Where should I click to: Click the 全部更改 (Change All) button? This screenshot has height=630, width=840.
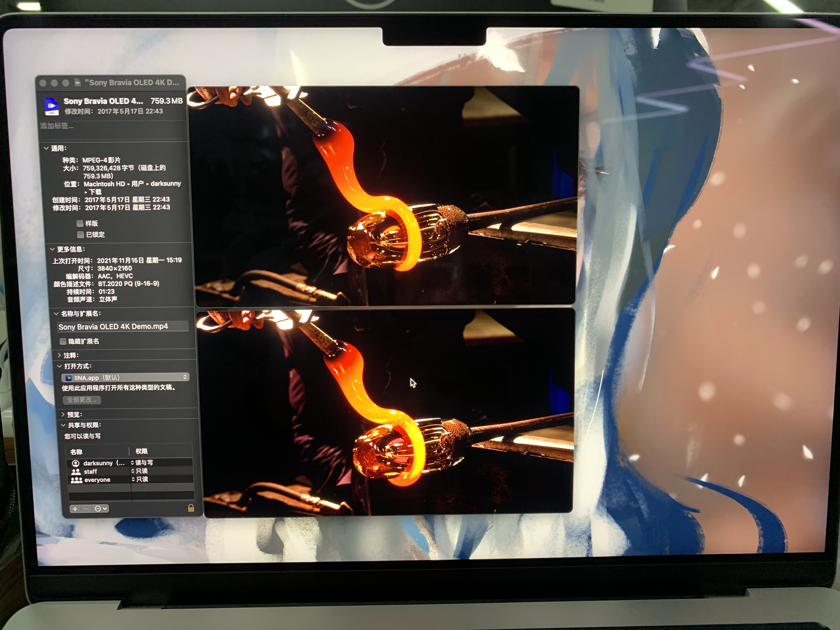tap(82, 400)
